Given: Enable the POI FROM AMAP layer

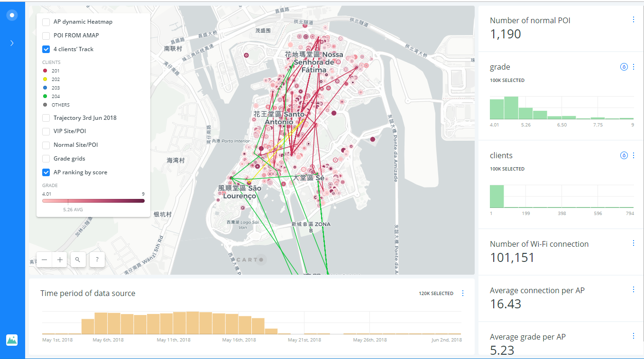Looking at the screenshot, I should [46, 36].
